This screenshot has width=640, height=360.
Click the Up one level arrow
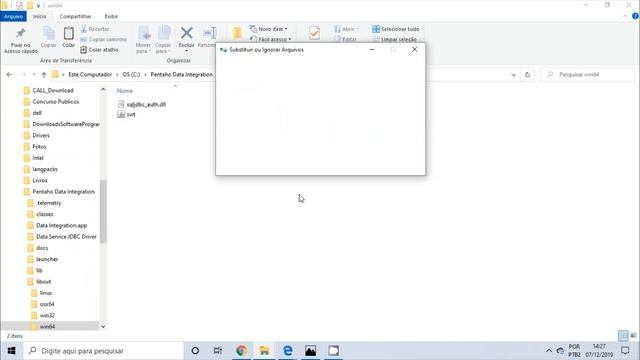pyautogui.click(x=44, y=75)
